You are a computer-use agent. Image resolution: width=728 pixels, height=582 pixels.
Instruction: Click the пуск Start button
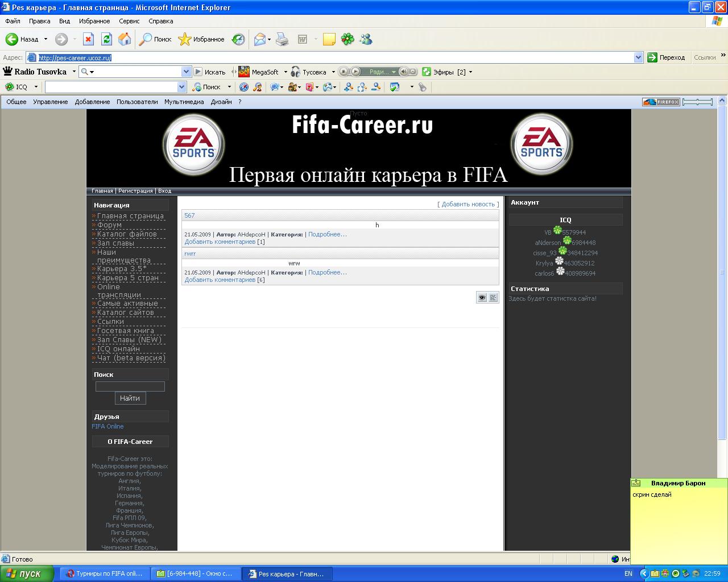27,573
